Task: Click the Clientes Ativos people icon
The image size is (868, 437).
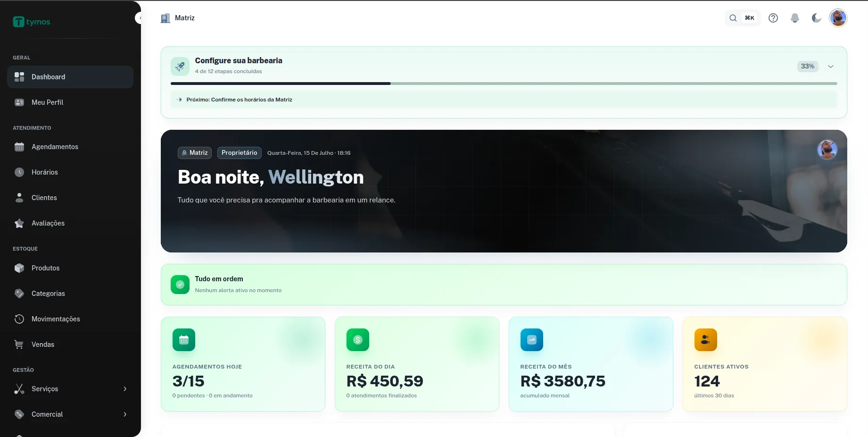Action: (706, 340)
